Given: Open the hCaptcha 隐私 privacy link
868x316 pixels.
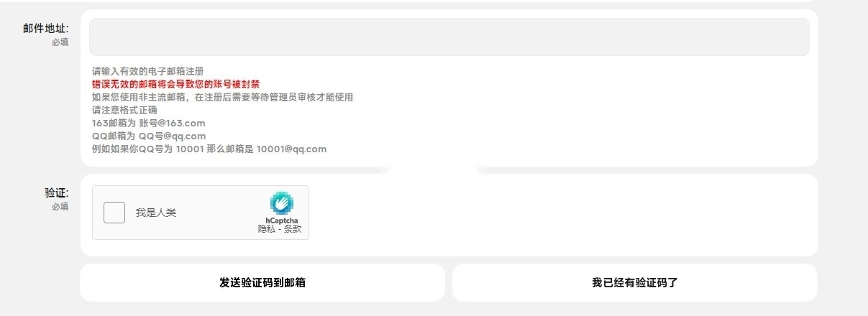Looking at the screenshot, I should [266, 229].
